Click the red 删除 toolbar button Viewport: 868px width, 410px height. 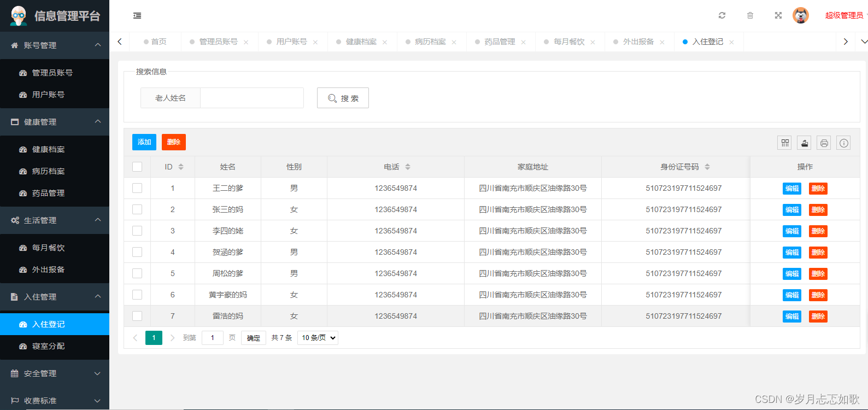[x=174, y=142]
